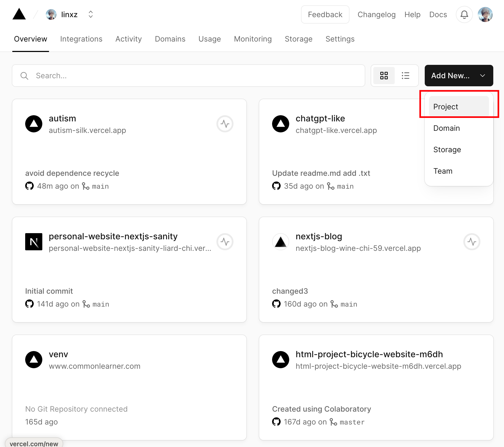This screenshot has width=504, height=447.
Task: Visit nextjs-blog-wine-chi-59.vercel.app link
Action: pyautogui.click(x=358, y=248)
